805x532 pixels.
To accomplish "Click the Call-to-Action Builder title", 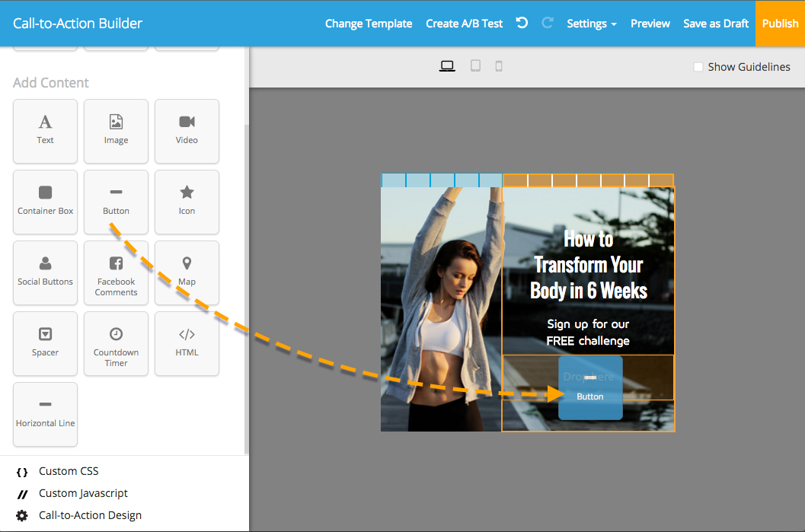I will [x=78, y=24].
